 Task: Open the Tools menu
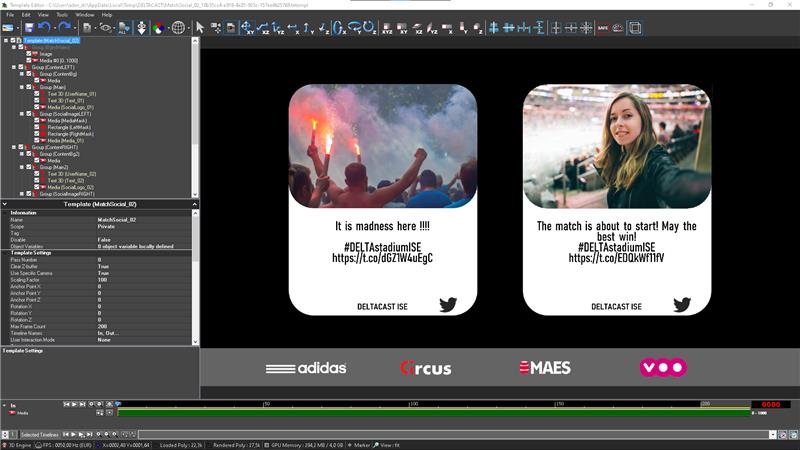click(62, 15)
